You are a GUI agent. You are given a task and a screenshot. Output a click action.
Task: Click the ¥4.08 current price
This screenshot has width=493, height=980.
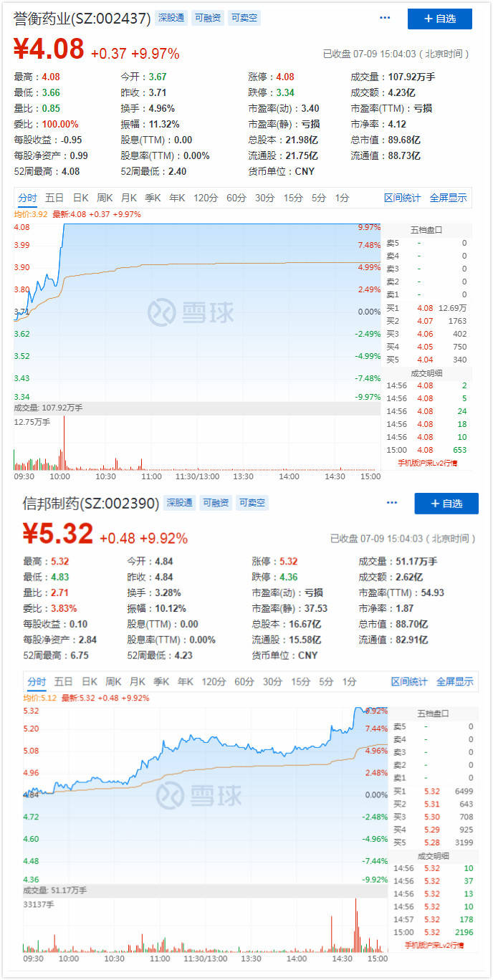pyautogui.click(x=49, y=49)
